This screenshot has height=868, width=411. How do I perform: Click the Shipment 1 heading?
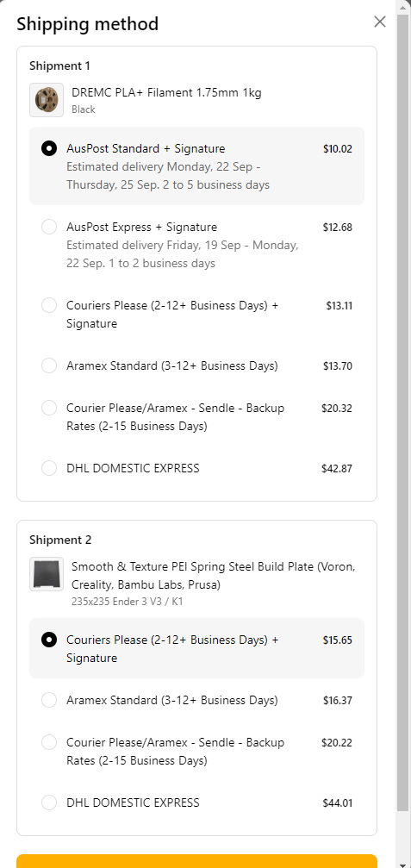(59, 66)
